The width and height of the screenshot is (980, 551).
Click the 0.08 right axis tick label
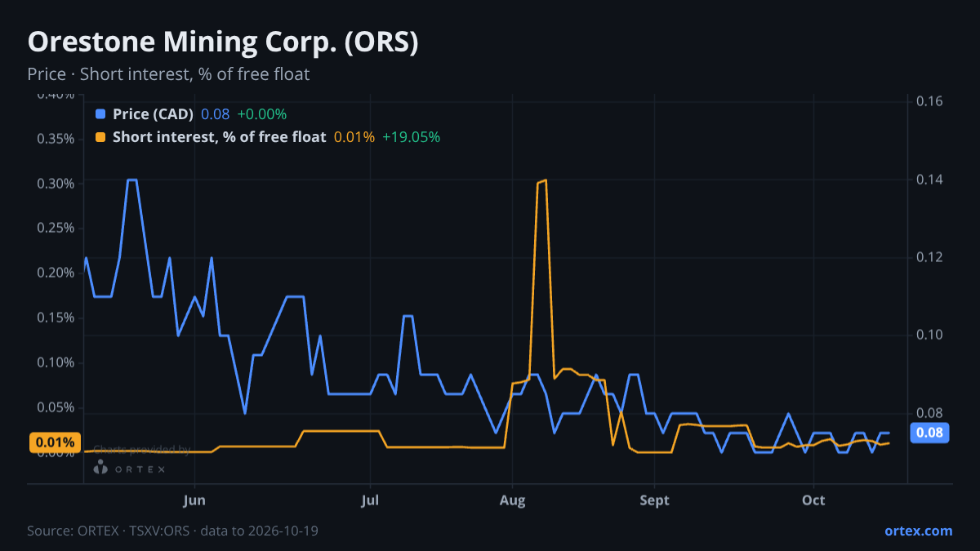929,413
